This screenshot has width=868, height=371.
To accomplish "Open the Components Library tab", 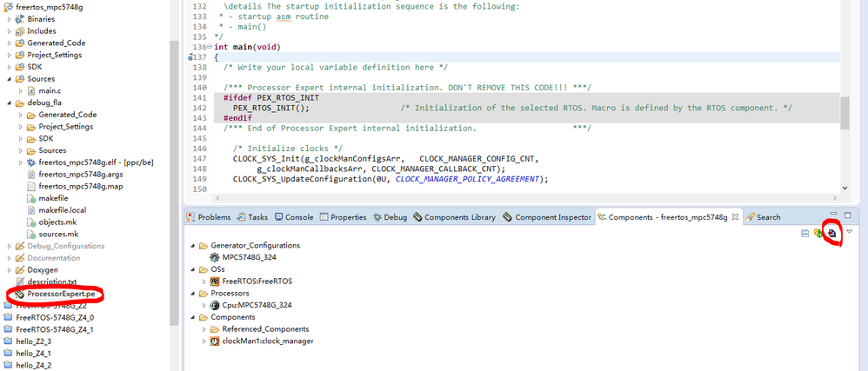I will [454, 217].
